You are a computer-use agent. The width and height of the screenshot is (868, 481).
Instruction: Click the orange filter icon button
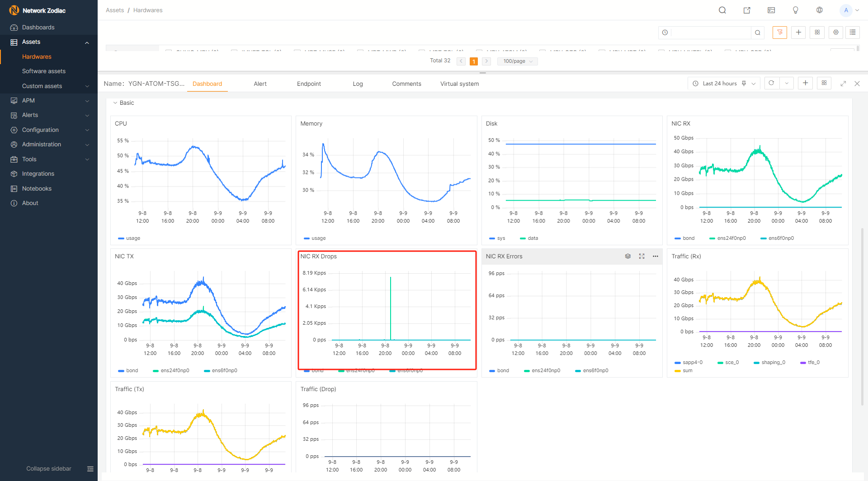point(780,33)
